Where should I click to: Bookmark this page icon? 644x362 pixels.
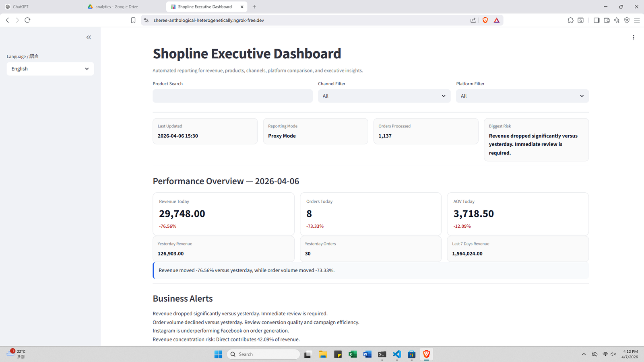pos(133,20)
